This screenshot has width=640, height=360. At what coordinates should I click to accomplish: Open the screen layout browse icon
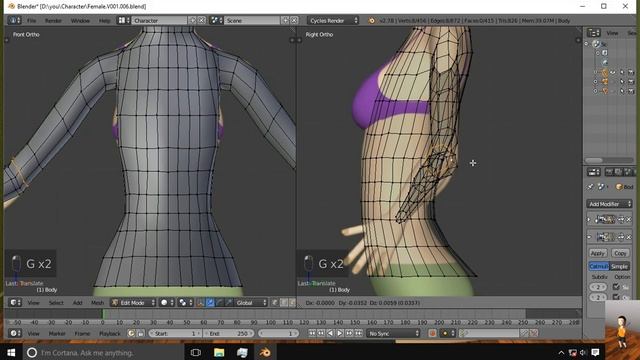(x=124, y=20)
